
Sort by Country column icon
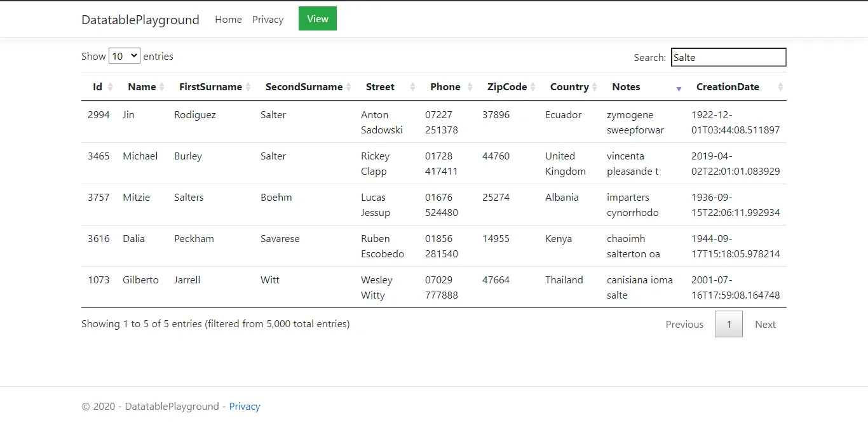coord(594,87)
